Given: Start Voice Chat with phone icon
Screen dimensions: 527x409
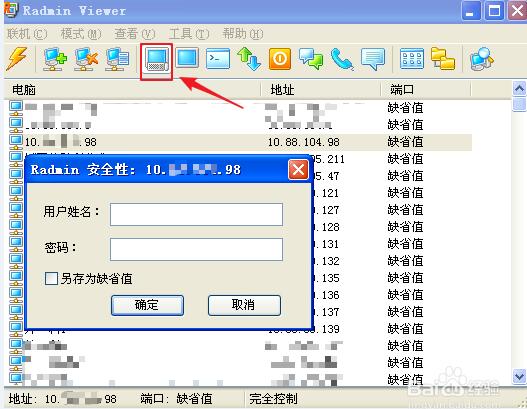Looking at the screenshot, I should [341, 59].
